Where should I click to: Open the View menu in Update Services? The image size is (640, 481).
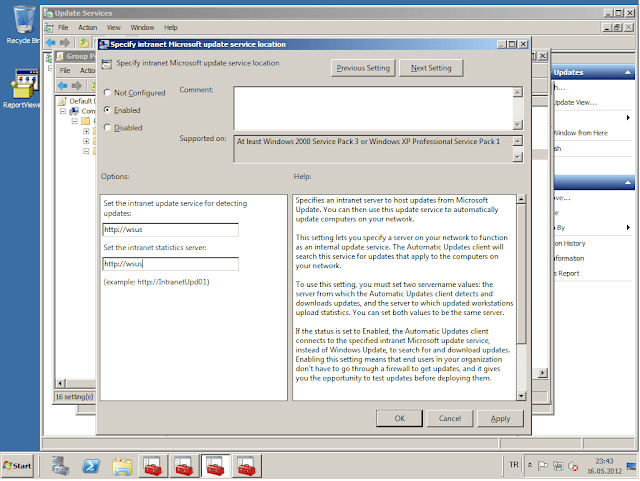[114, 27]
